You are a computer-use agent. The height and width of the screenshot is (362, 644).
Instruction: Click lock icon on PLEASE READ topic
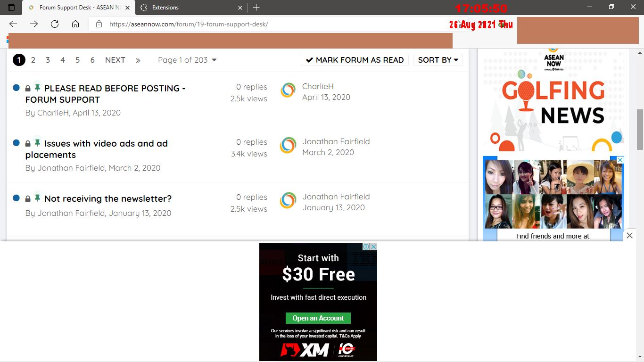pyautogui.click(x=28, y=88)
